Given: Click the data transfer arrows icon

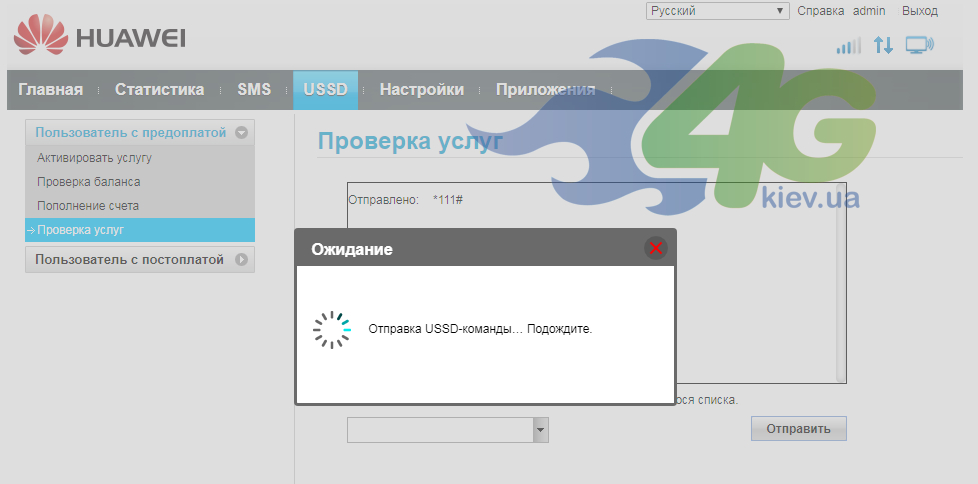Looking at the screenshot, I should 883,45.
